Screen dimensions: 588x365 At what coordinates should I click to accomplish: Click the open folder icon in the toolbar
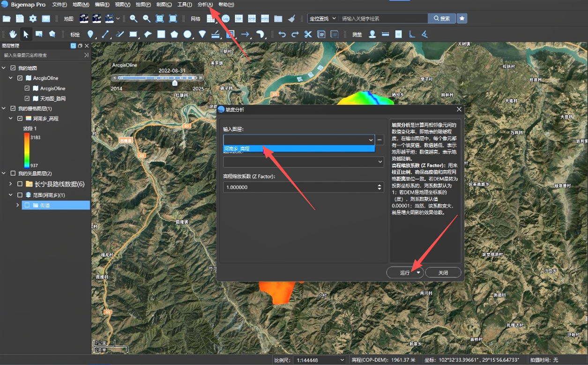7,19
